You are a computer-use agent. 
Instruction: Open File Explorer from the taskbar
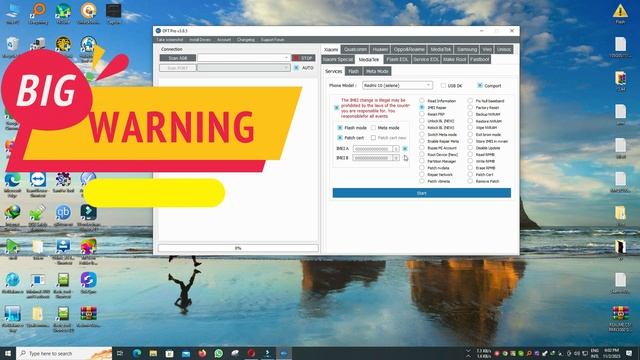click(x=153, y=353)
